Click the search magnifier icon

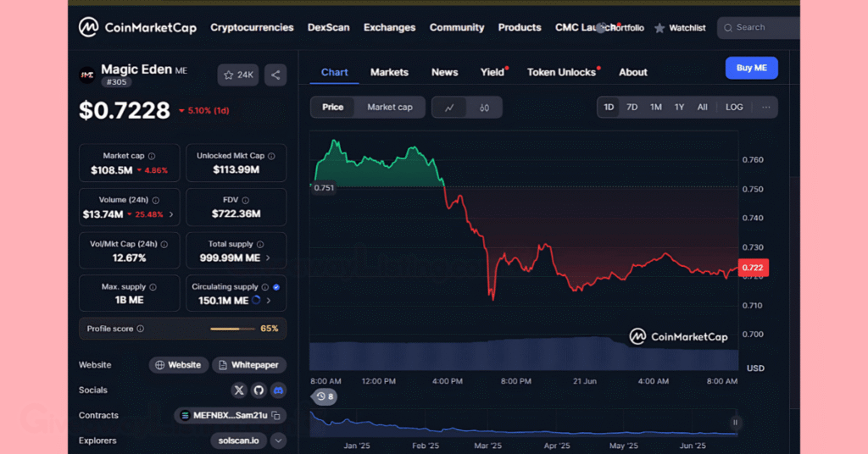coord(728,28)
